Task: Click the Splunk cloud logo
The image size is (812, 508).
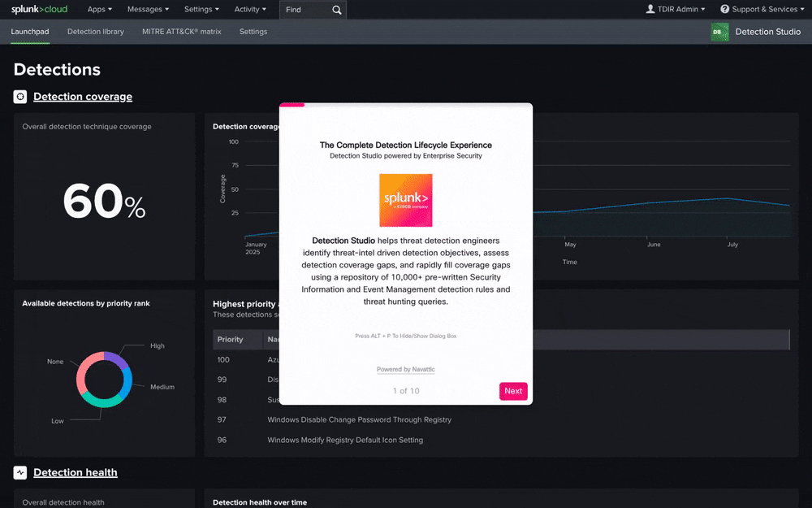Action: click(39, 9)
